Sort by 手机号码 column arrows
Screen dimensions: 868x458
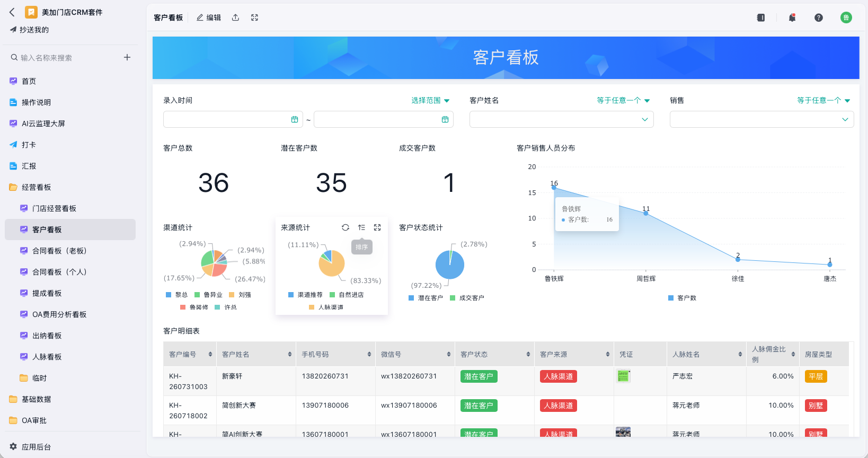[369, 354]
